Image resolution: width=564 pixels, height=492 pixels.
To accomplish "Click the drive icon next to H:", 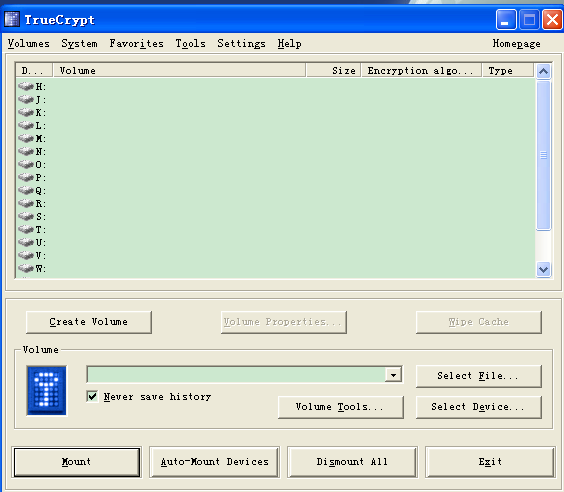I will click(26, 86).
